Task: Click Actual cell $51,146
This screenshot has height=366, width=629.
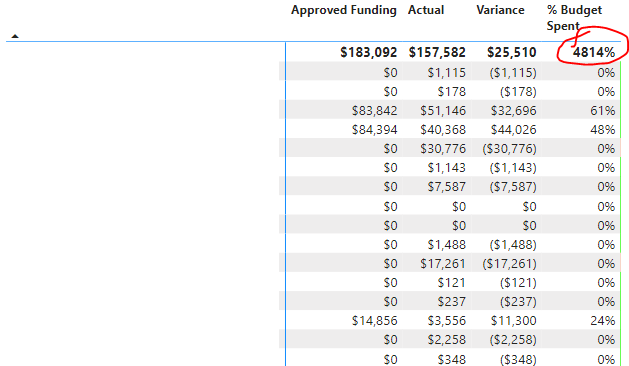Action: (443, 110)
